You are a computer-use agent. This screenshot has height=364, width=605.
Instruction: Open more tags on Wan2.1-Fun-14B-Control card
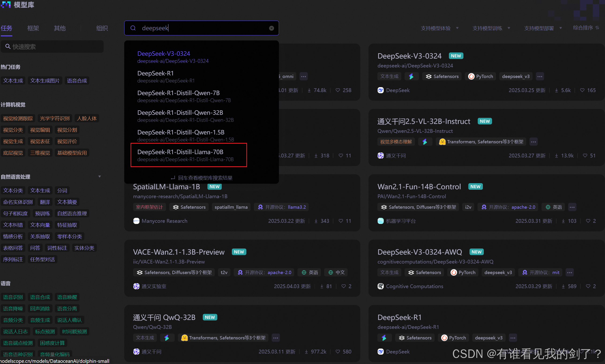(572, 207)
